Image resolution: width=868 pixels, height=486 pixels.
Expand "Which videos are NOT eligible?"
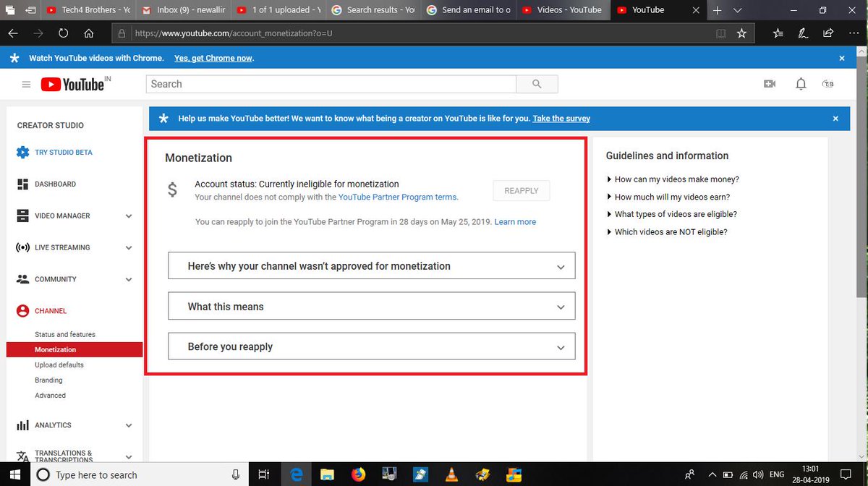pos(667,232)
